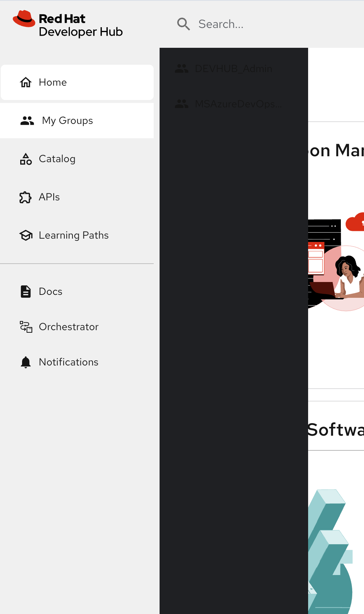Click the partially visible "Softwa" card heading
364x614 pixels.
[x=335, y=429]
